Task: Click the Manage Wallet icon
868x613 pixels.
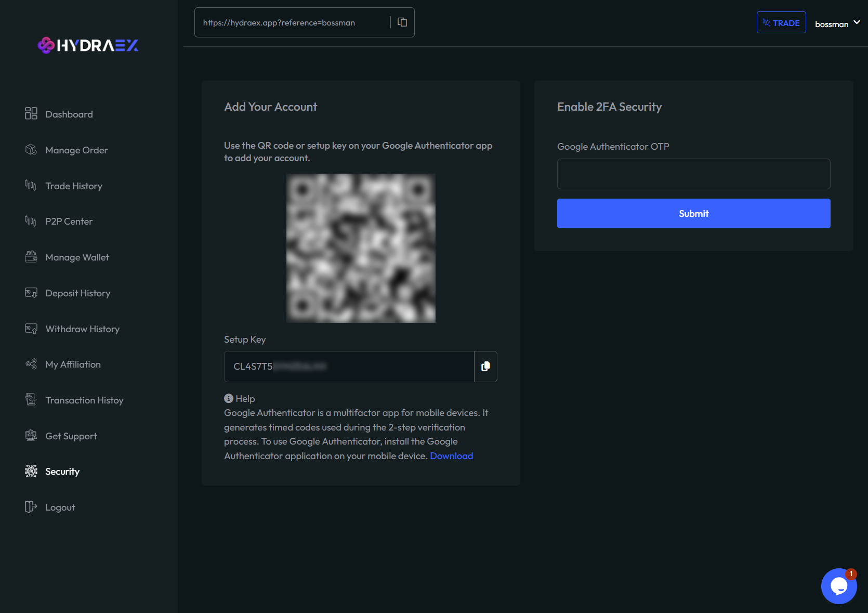Action: point(31,256)
